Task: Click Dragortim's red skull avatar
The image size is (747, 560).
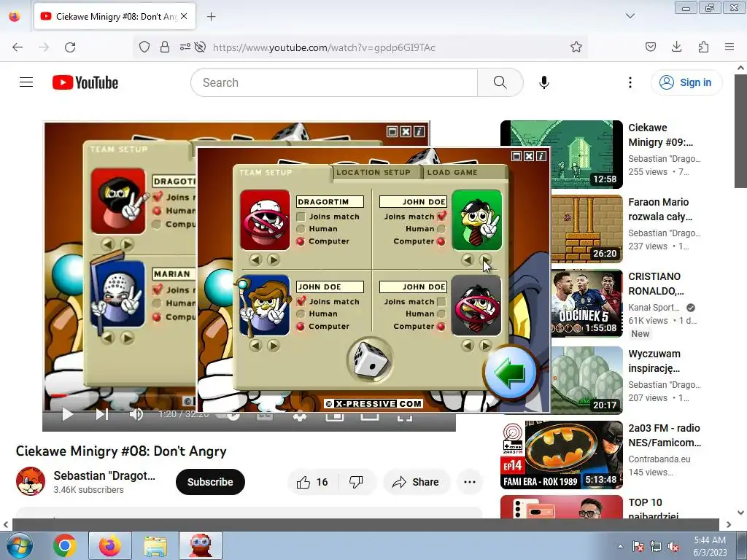Action: (x=265, y=220)
